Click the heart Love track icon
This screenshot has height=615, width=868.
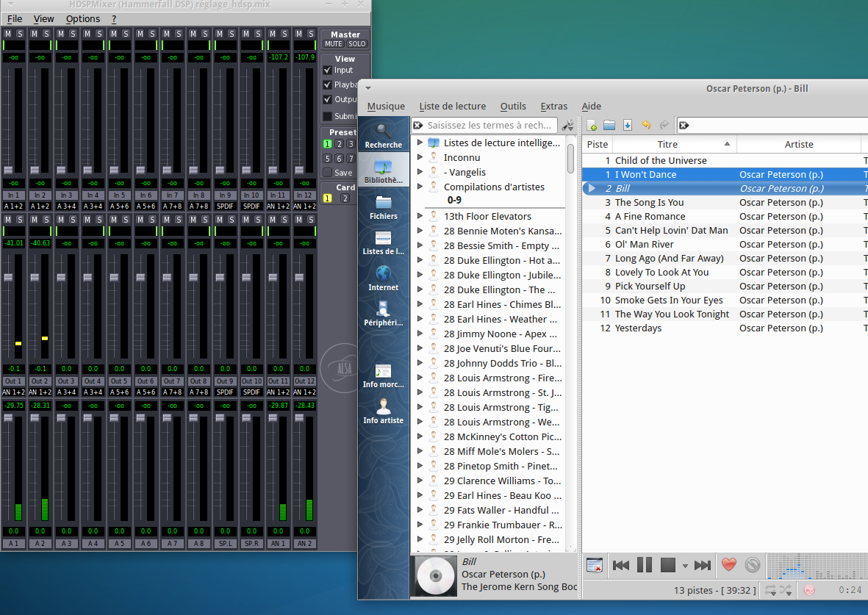[x=728, y=565]
